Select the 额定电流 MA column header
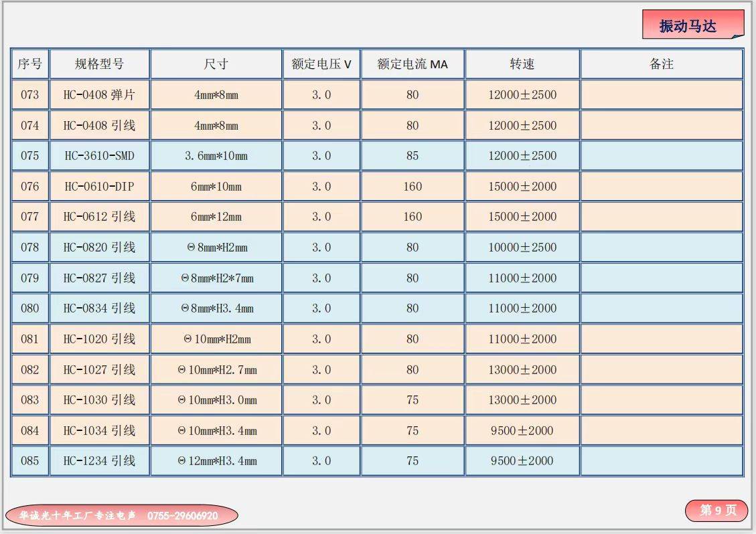 tap(412, 64)
